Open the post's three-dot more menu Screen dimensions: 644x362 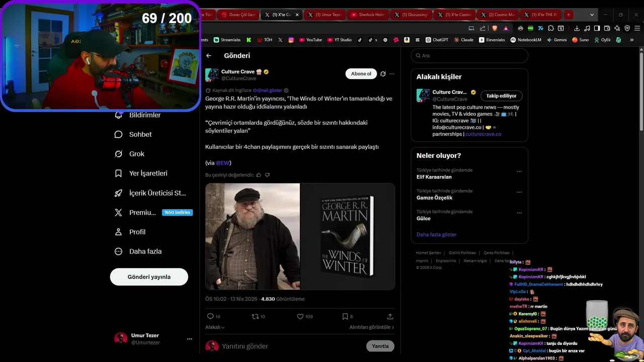pos(392,74)
